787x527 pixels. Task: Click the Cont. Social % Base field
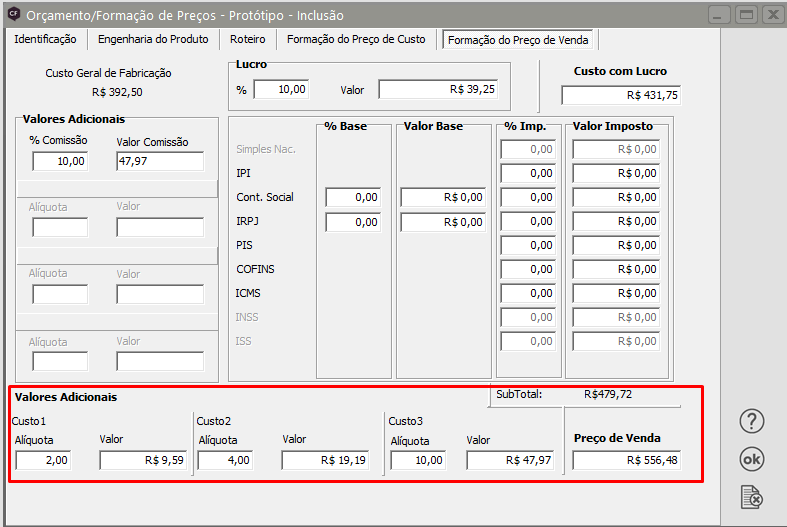click(353, 197)
